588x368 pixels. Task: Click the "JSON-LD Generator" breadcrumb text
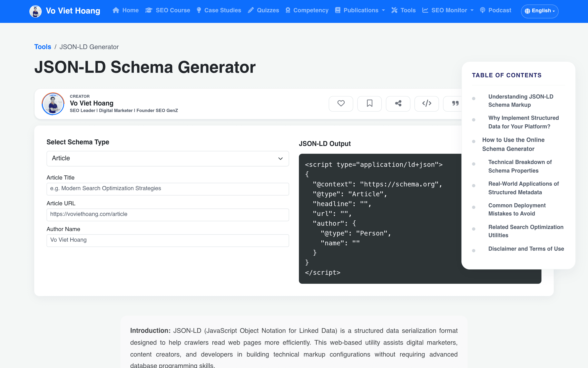pyautogui.click(x=89, y=47)
